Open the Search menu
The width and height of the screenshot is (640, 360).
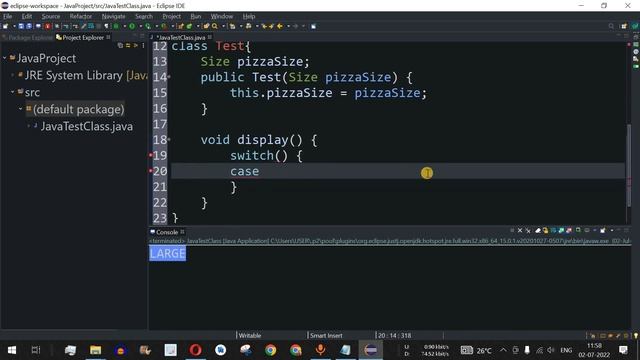point(144,16)
